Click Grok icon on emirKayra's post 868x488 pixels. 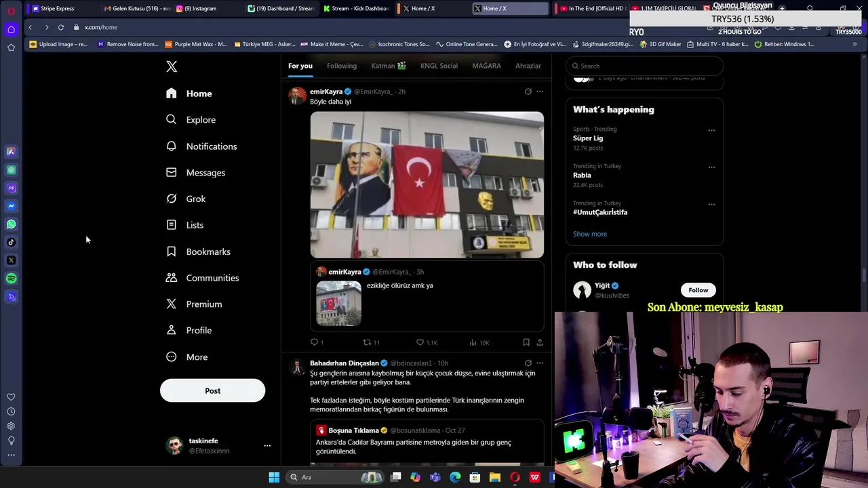(x=528, y=91)
